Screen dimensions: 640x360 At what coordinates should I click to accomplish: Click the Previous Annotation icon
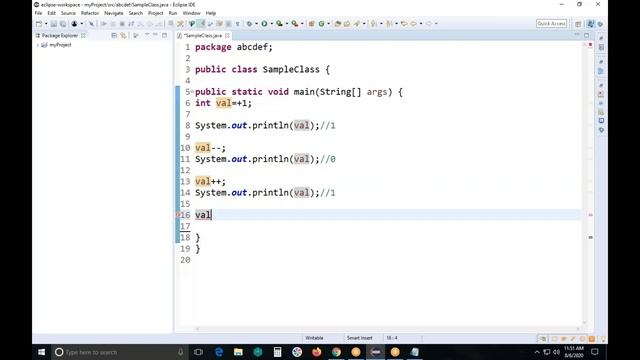coord(389,24)
